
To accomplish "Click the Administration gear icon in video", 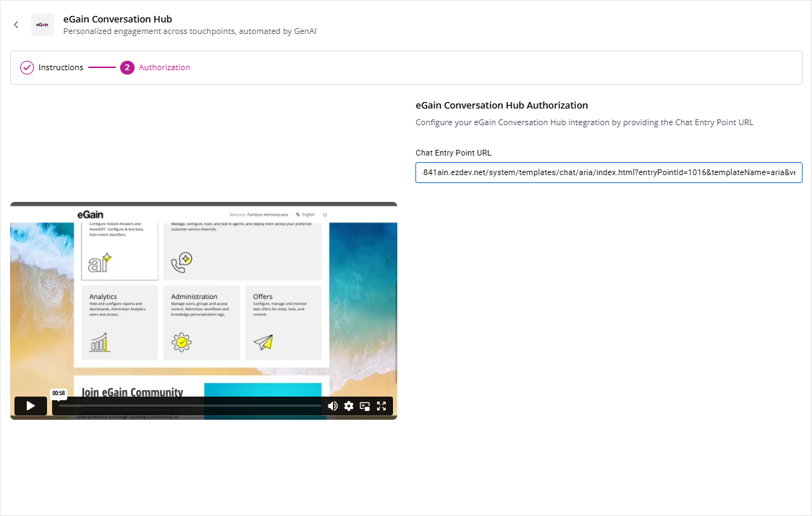I will (182, 342).
